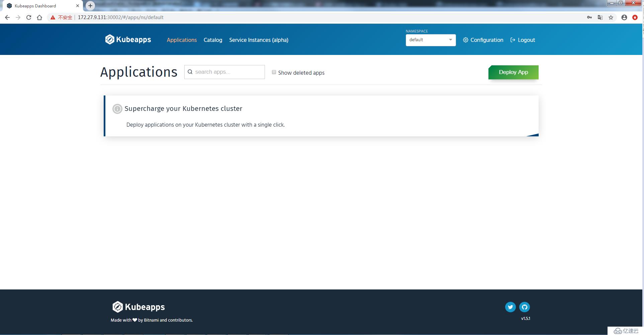Click the Deploy applications description text
Image resolution: width=644 pixels, height=335 pixels.
[205, 125]
